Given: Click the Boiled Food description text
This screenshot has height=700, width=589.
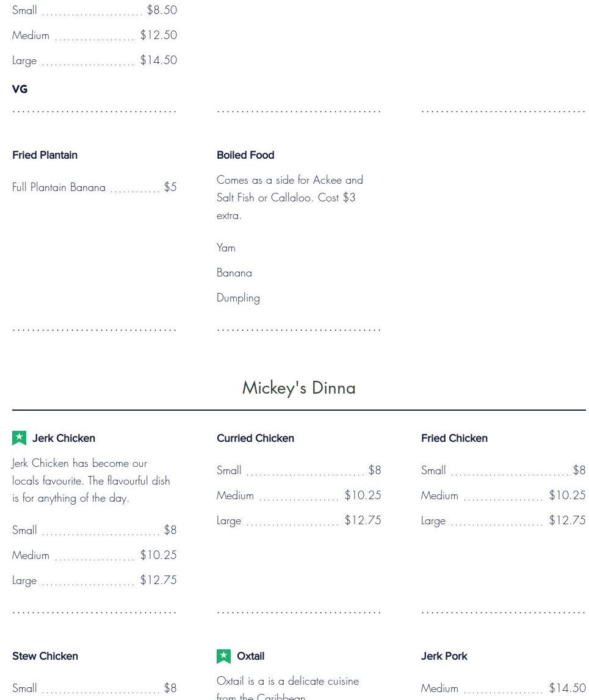Looking at the screenshot, I should 289,197.
